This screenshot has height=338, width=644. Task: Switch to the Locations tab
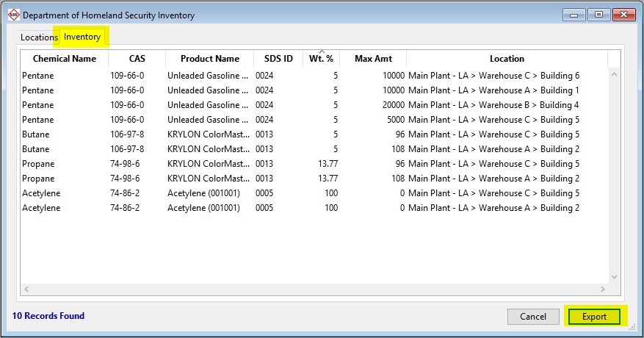coord(39,37)
